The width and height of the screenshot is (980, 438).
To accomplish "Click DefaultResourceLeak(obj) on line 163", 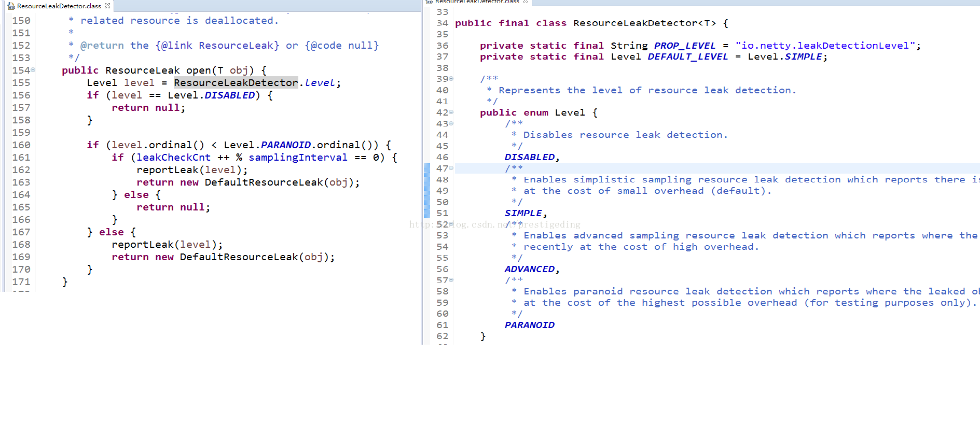I will 279,182.
